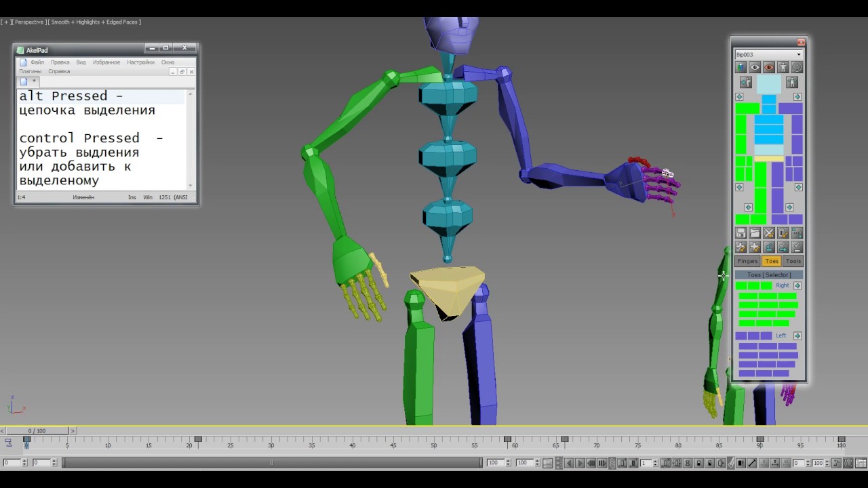
Task: Click the 0 / 100 time slider
Action: click(x=37, y=431)
